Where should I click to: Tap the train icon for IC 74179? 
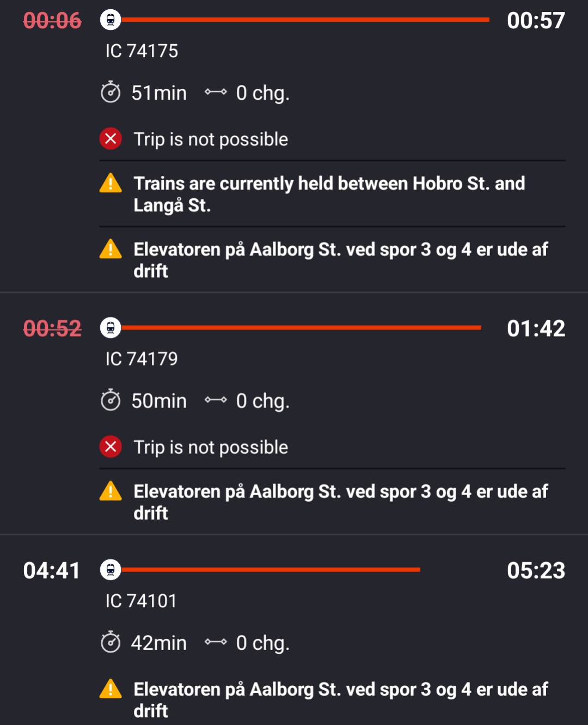[x=111, y=328]
